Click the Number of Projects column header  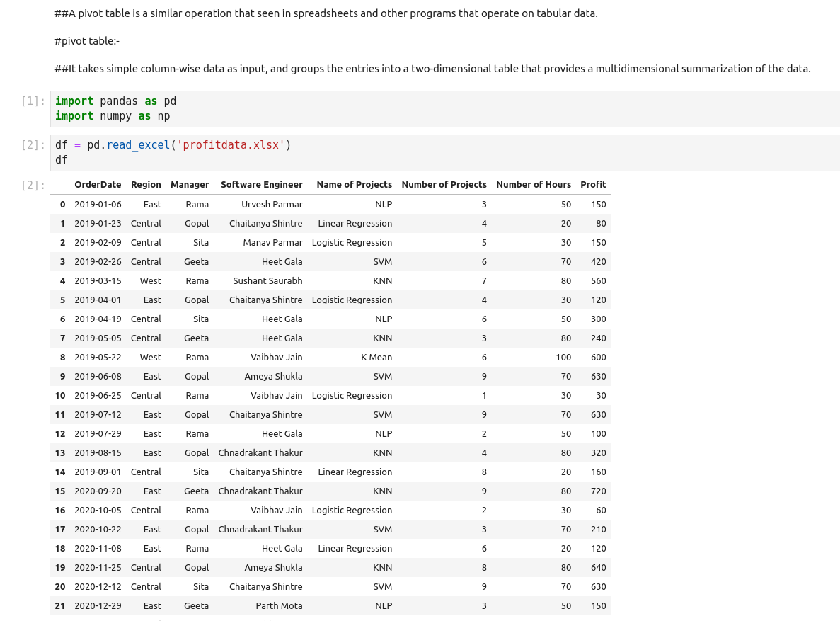444,185
